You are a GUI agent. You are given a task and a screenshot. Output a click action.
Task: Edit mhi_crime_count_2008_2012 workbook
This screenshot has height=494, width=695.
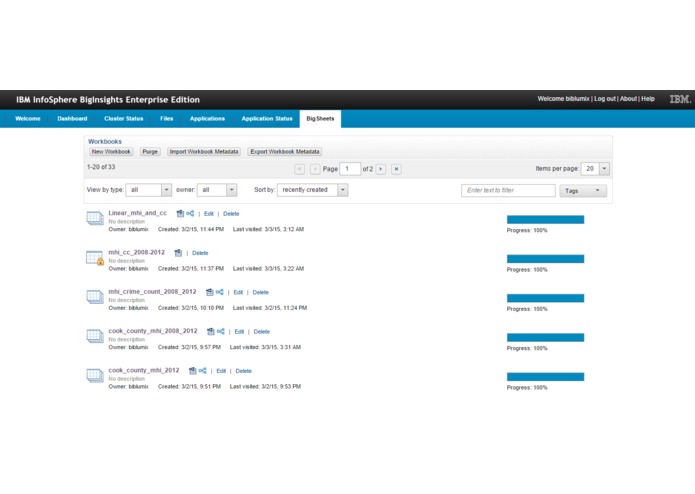(x=238, y=292)
